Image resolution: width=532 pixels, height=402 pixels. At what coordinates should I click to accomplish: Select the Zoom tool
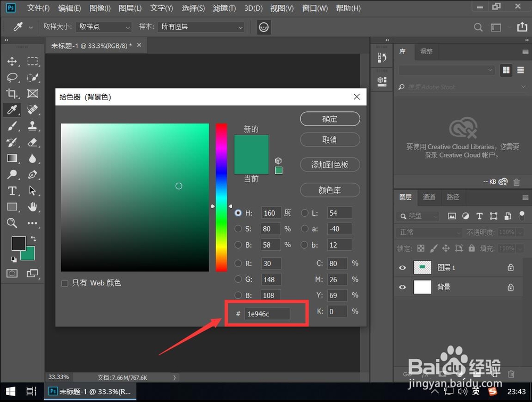point(13,223)
